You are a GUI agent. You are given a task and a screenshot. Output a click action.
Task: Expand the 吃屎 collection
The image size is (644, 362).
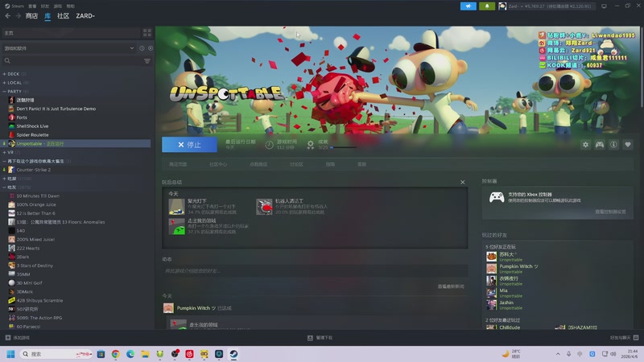coord(16,179)
